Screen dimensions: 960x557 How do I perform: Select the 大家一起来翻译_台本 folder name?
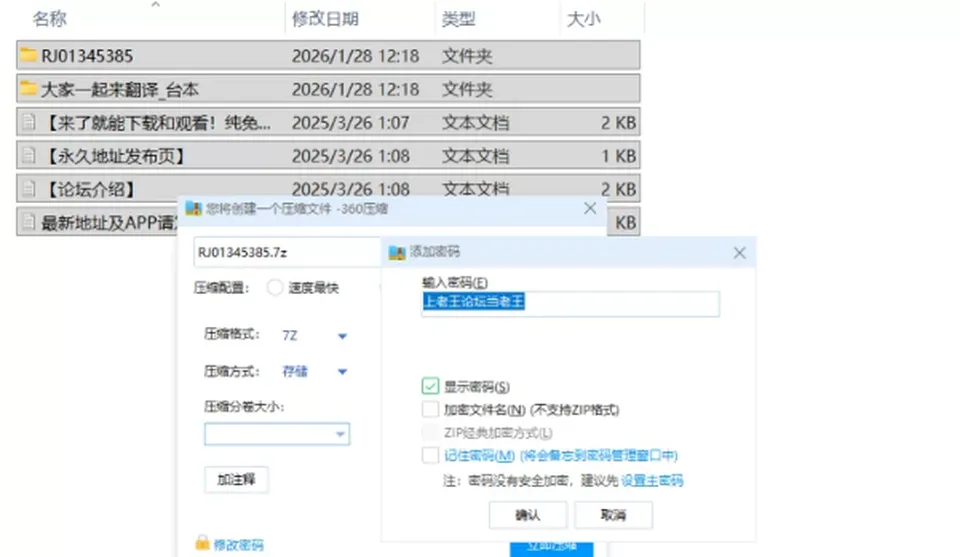(120, 89)
